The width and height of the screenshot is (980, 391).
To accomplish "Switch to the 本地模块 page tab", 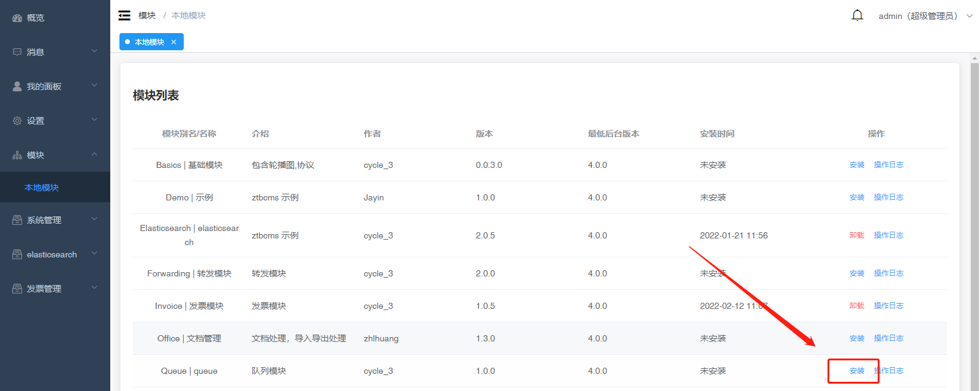I will pyautogui.click(x=149, y=42).
